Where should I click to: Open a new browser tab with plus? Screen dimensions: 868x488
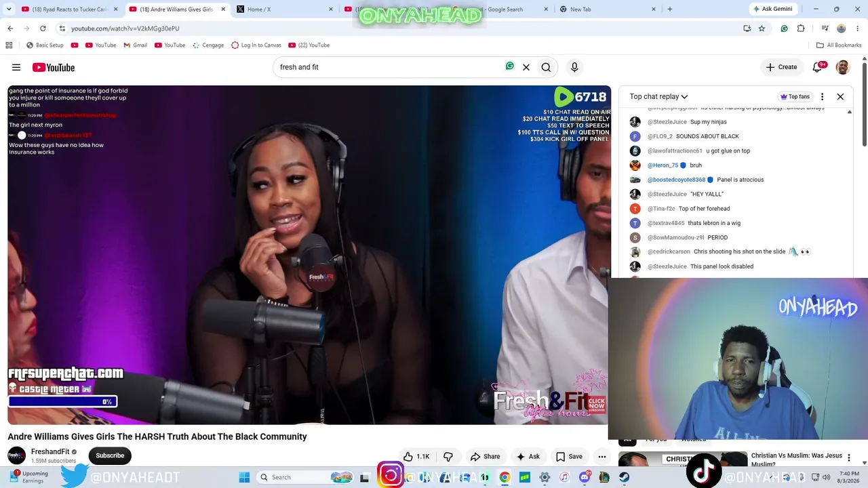(670, 9)
